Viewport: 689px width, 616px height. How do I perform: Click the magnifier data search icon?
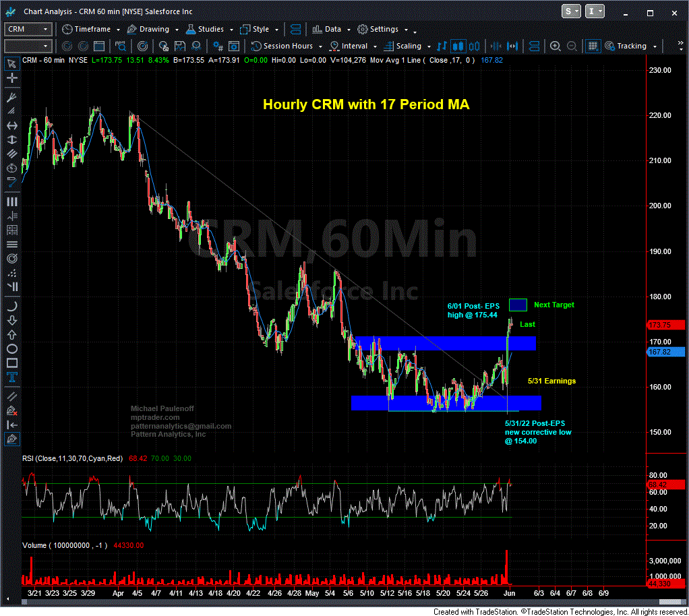click(120, 46)
